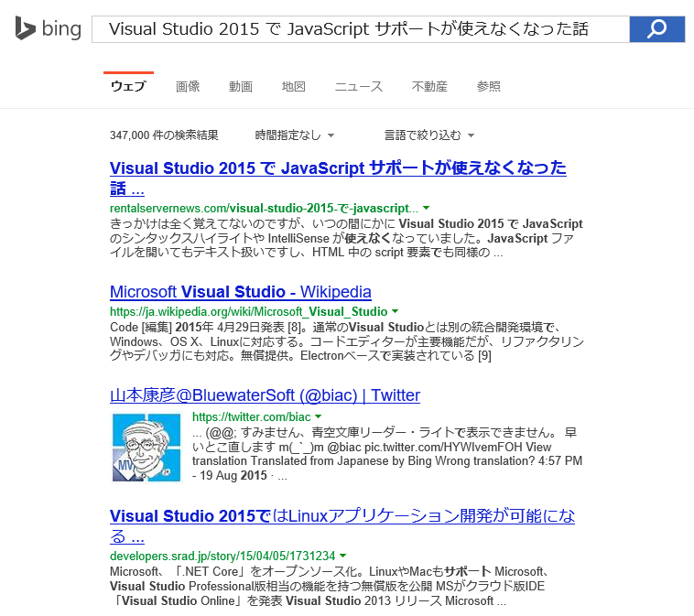
Task: Click the developers.srad.jp result URL
Action: (222, 556)
